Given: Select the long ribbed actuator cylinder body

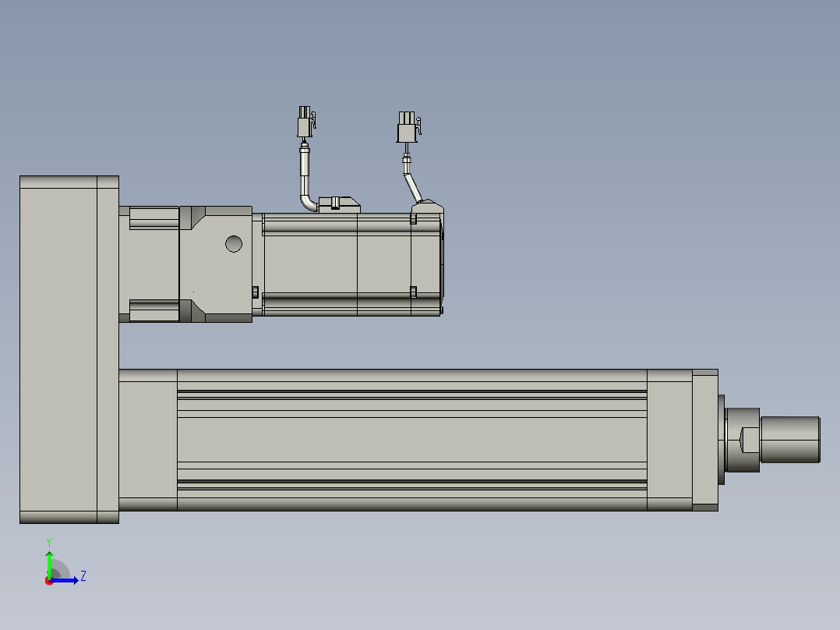Looking at the screenshot, I should click(x=412, y=441).
